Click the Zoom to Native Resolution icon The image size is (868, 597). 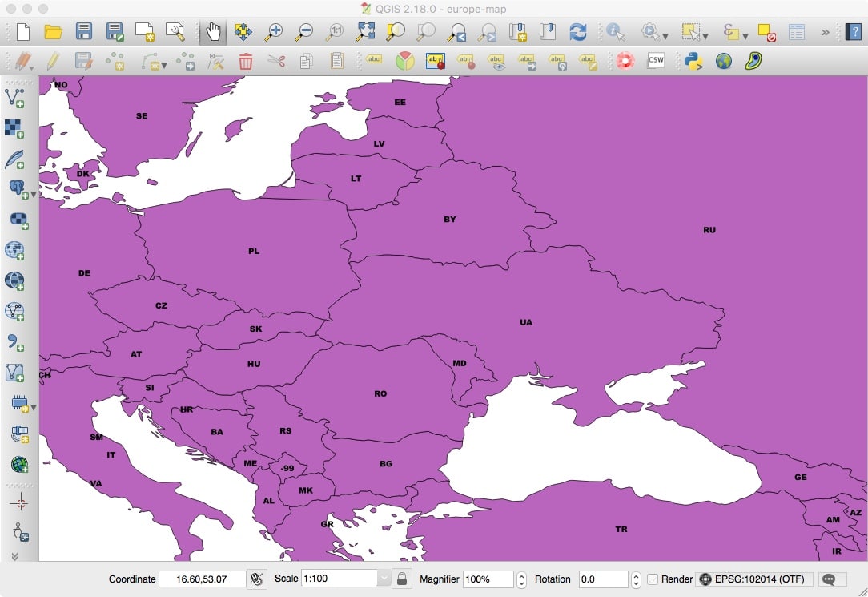coord(336,32)
